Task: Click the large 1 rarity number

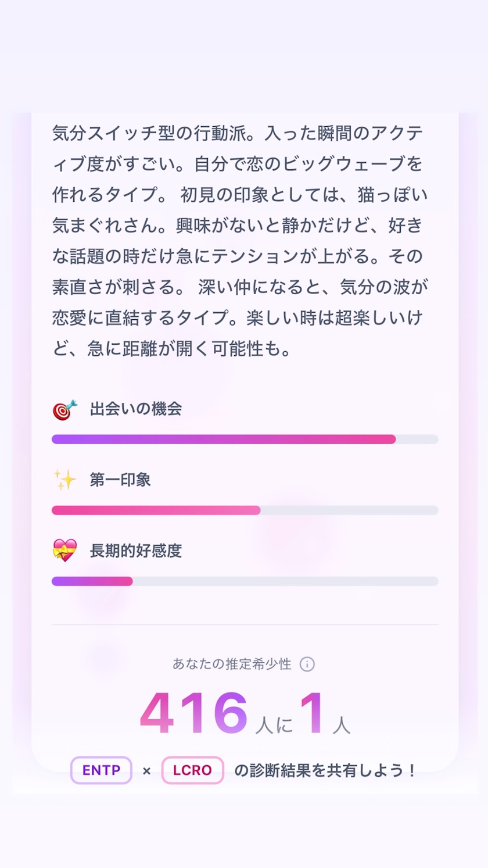Action: click(x=312, y=712)
